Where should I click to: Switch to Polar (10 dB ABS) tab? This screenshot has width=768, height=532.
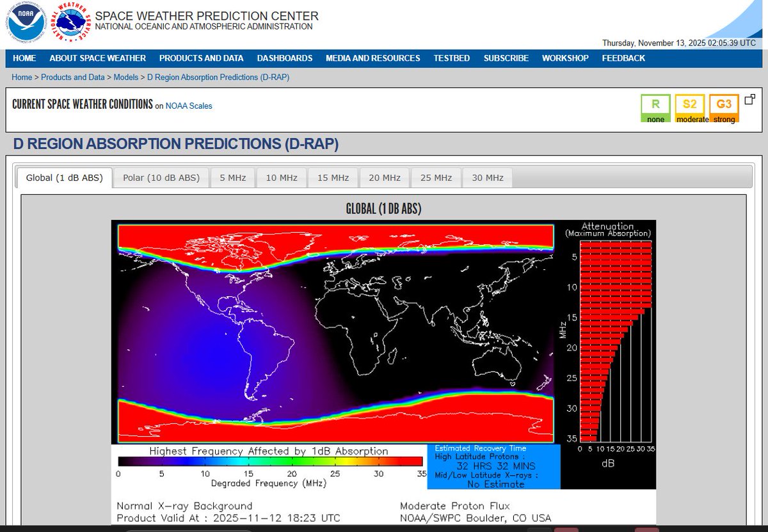[x=161, y=178]
